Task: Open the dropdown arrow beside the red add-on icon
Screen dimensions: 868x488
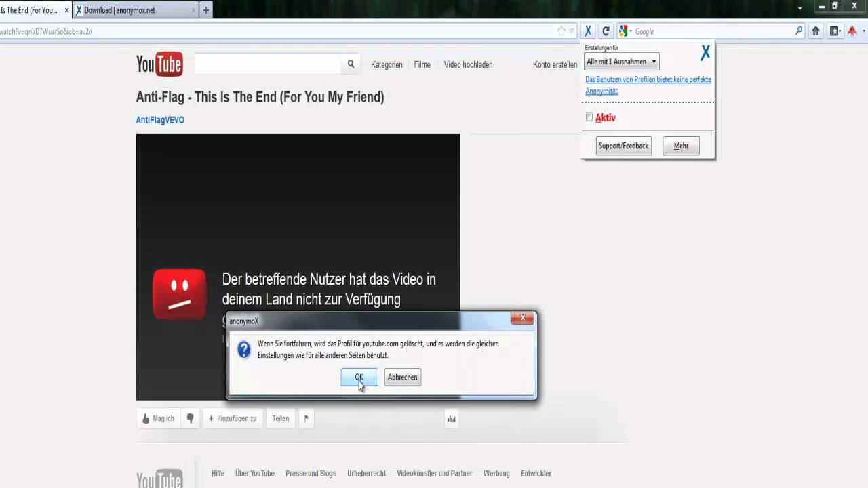Action: click(x=863, y=31)
